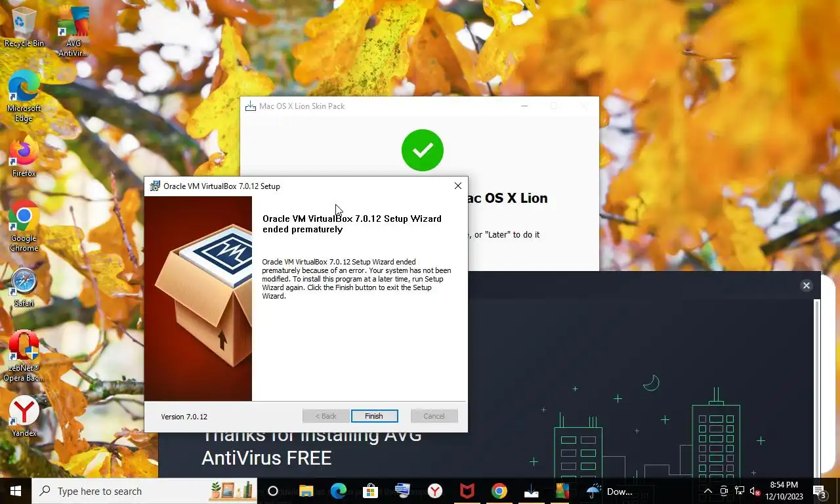Show hidden system tray icons
Screen dimensions: 840x504
click(x=707, y=491)
